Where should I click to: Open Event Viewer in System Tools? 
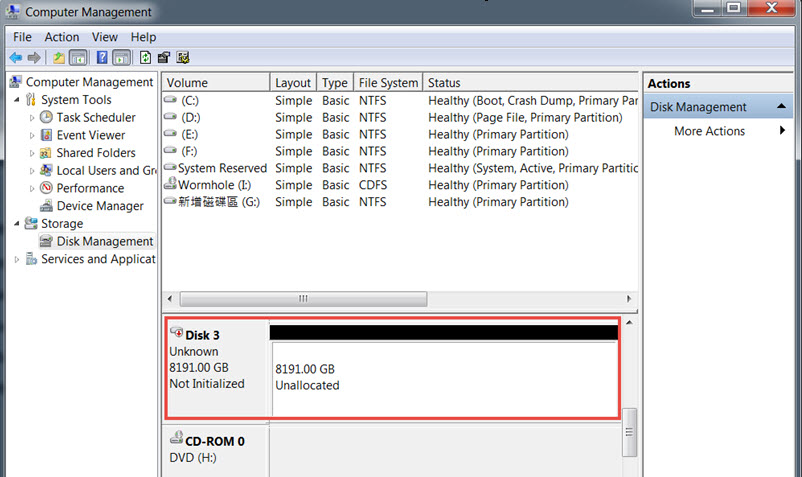tap(90, 135)
